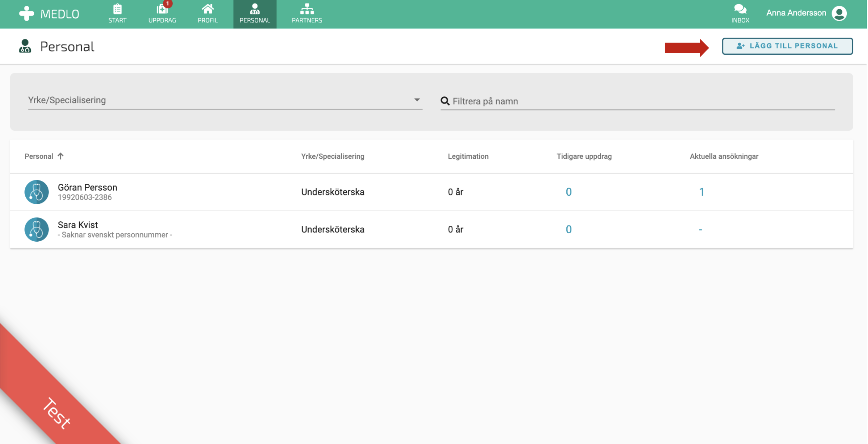Open the START clipboard icon
The image size is (868, 444).
[x=117, y=9]
